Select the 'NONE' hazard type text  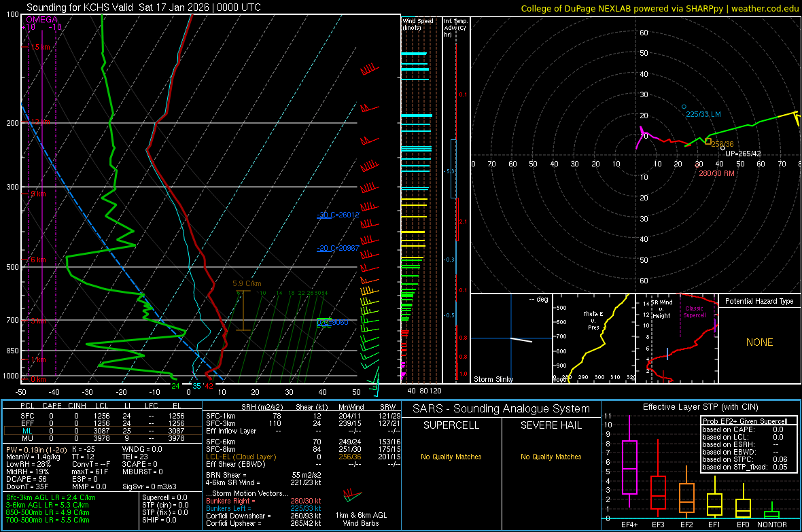[759, 342]
